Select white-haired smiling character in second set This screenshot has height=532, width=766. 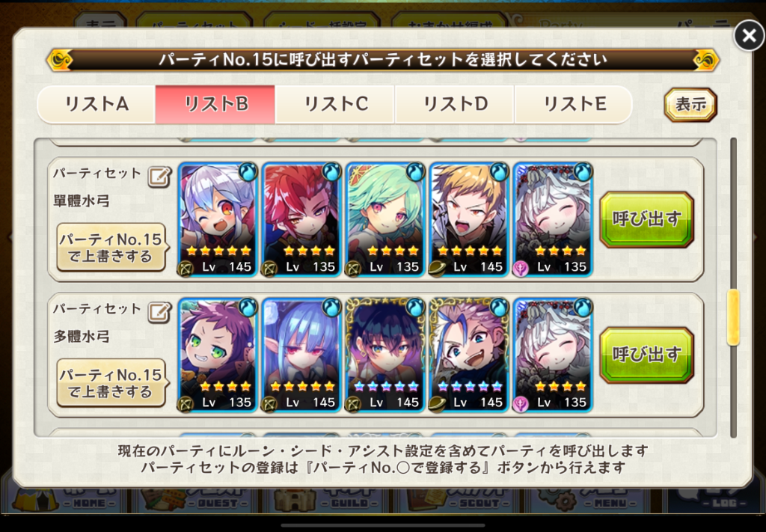click(553, 355)
